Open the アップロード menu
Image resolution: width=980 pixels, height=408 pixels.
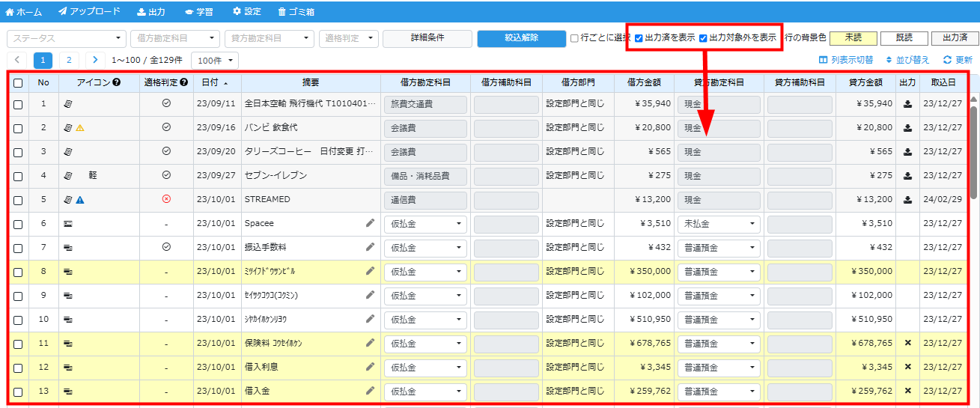pyautogui.click(x=89, y=12)
